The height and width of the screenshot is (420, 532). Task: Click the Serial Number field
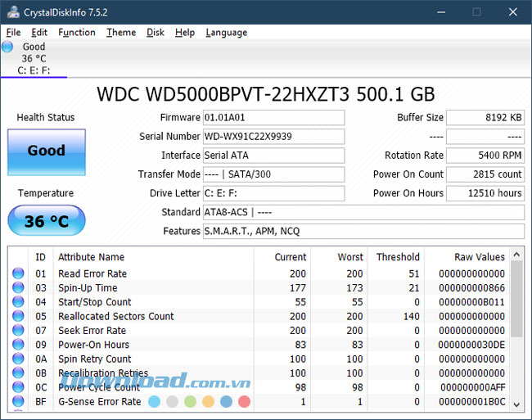click(273, 137)
